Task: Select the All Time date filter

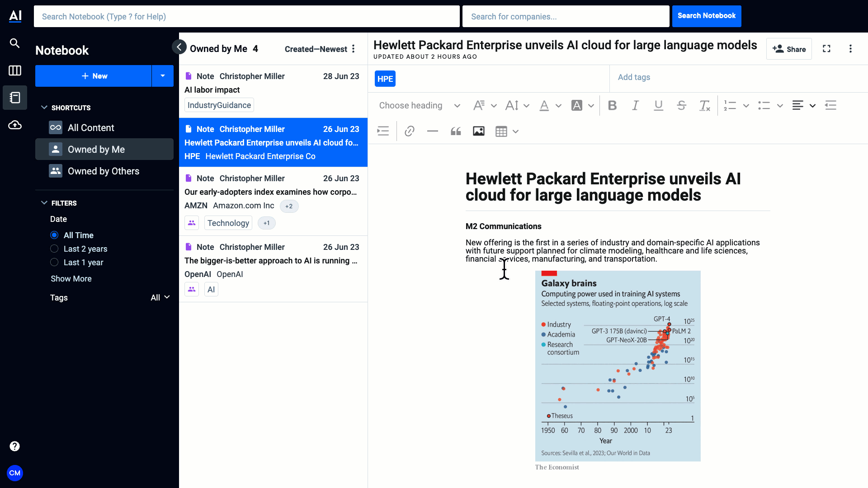Action: tap(54, 235)
